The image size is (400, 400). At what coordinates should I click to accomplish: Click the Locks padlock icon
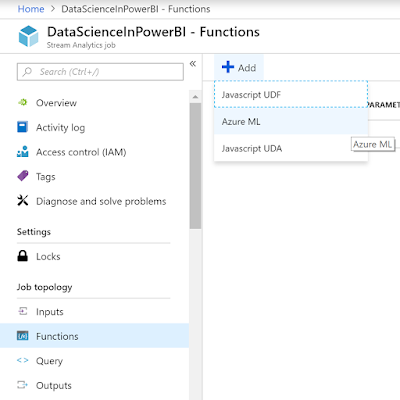[x=23, y=256]
